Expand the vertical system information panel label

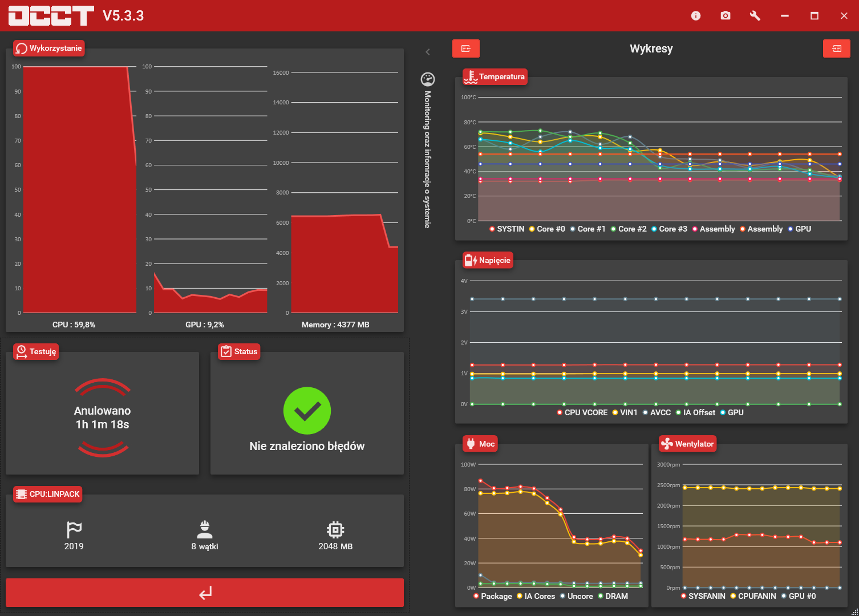[x=427, y=160]
